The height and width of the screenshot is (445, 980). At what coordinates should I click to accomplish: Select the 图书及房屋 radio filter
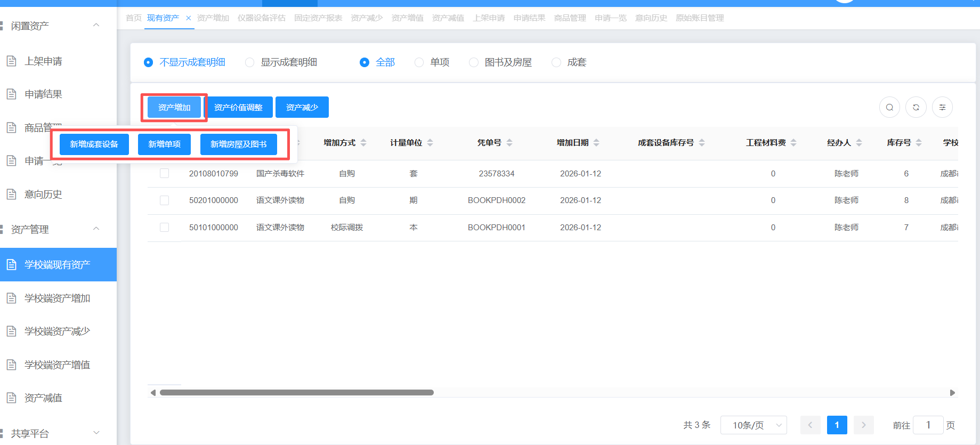tap(473, 62)
